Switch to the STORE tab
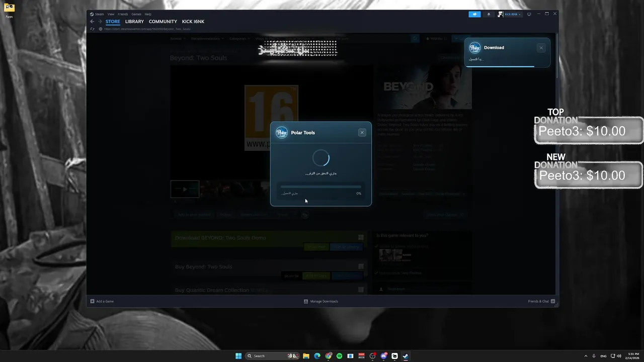This screenshot has height=362, width=644. pyautogui.click(x=113, y=22)
